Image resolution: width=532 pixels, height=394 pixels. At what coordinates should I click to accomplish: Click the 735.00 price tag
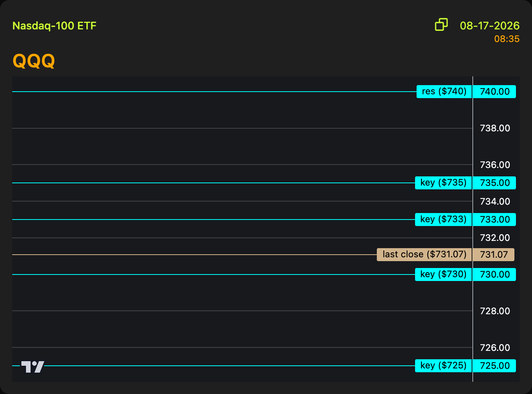coord(495,183)
